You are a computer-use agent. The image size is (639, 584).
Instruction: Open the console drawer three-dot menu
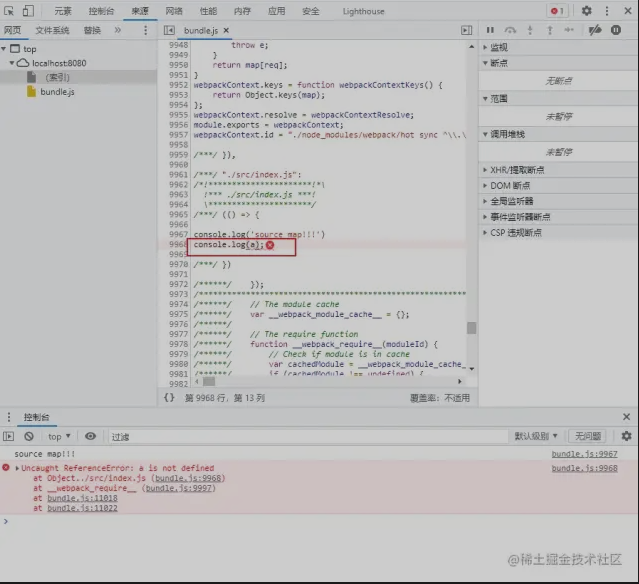[9, 417]
